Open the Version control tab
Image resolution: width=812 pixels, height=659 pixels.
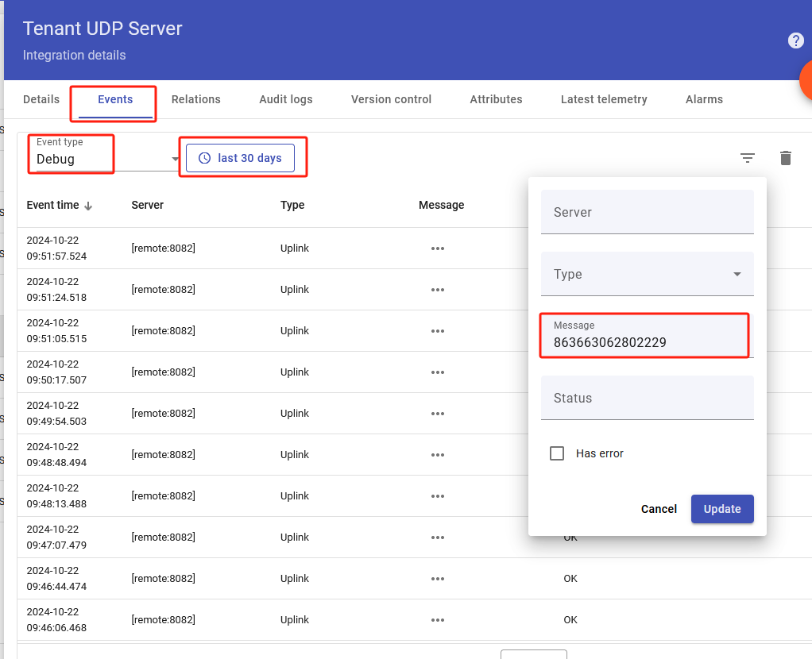point(391,99)
